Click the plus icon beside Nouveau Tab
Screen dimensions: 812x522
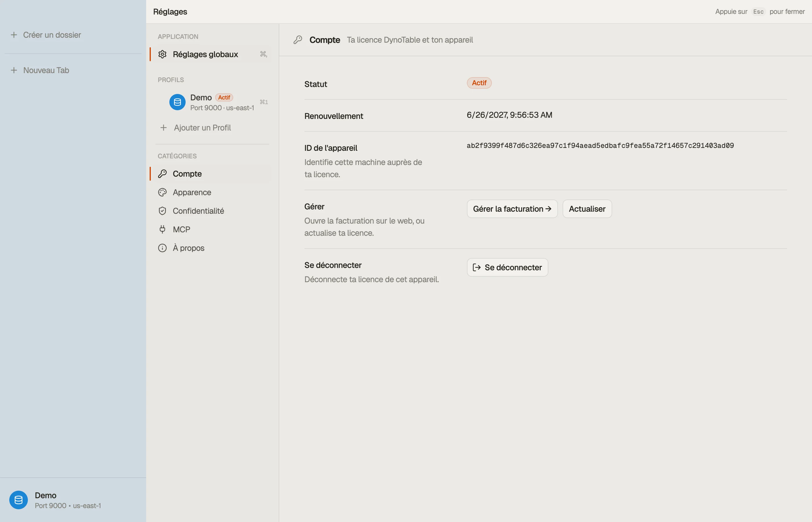click(x=14, y=70)
